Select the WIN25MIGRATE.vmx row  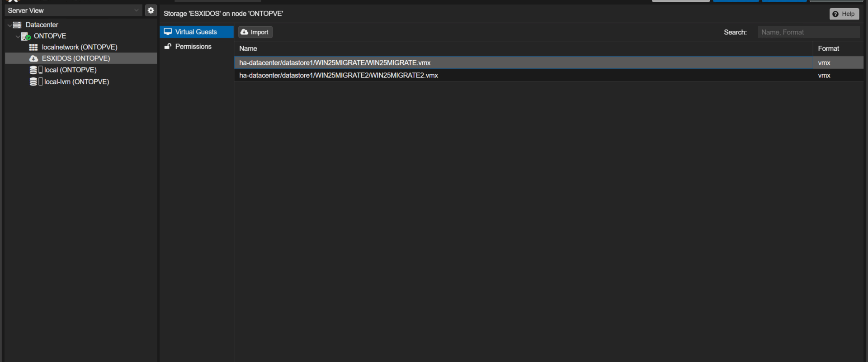coord(549,62)
